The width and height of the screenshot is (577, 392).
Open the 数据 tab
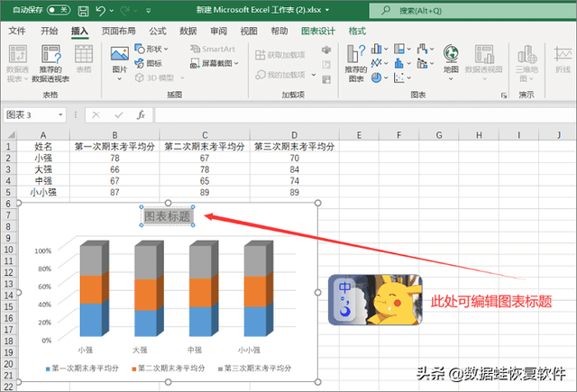(x=188, y=32)
